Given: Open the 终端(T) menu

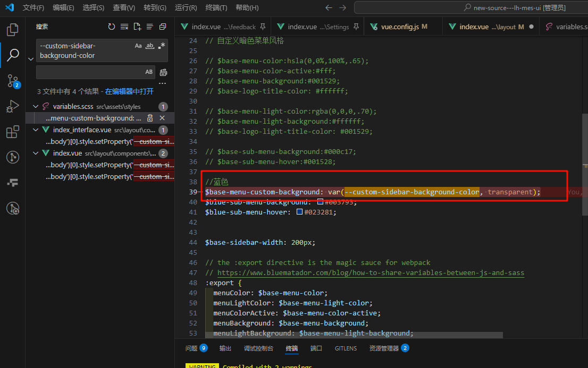Looking at the screenshot, I should click(216, 7).
